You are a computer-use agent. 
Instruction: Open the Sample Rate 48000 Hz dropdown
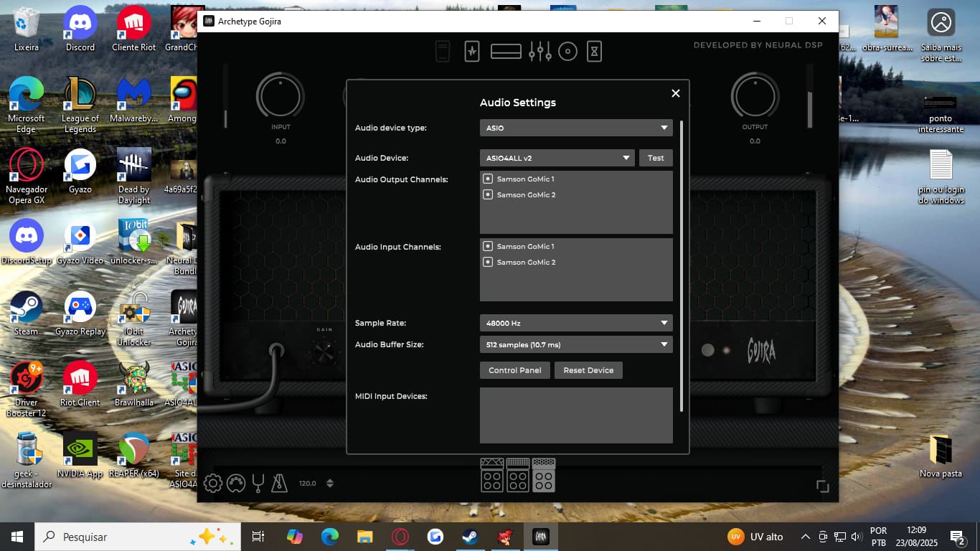(576, 323)
